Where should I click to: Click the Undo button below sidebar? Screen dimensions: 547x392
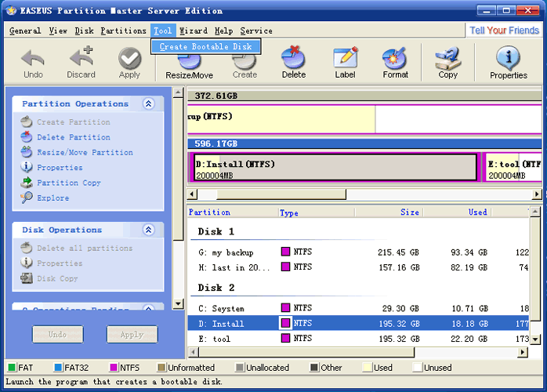click(x=58, y=335)
